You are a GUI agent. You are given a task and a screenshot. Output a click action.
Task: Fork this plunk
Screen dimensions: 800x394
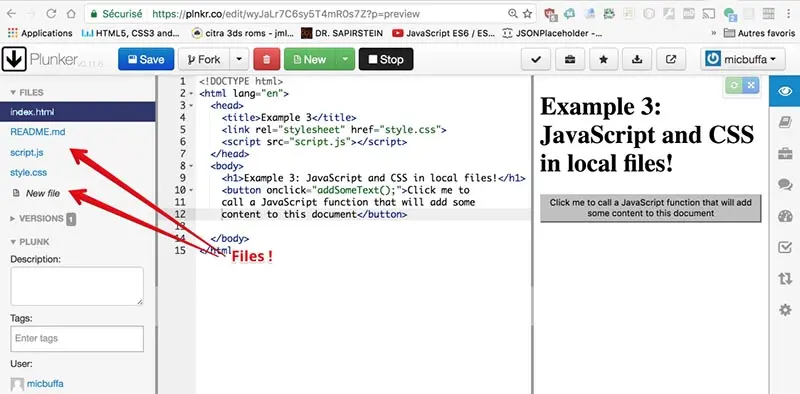point(204,59)
